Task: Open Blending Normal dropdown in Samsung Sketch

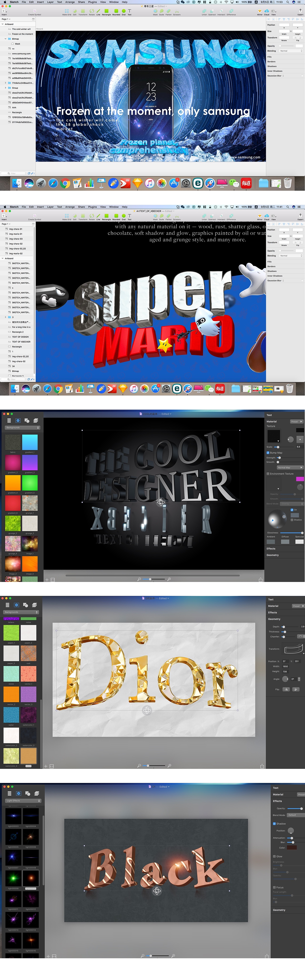Action: 291,51
